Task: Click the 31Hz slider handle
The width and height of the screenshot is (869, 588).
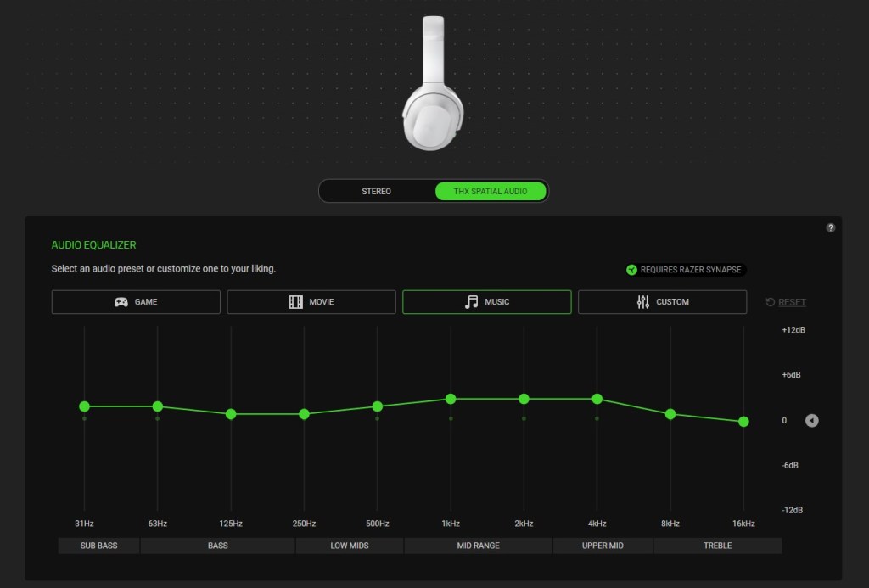Action: (84, 406)
